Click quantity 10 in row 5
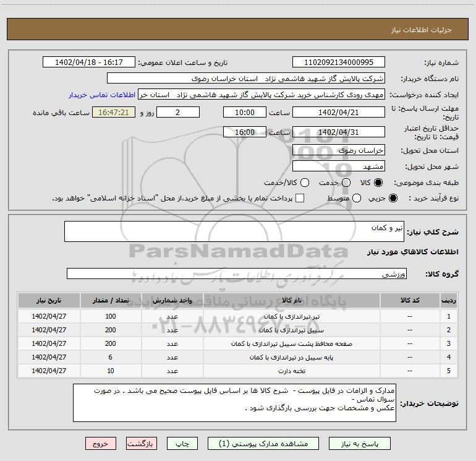Screen dimensions: 476x461 [111, 371]
